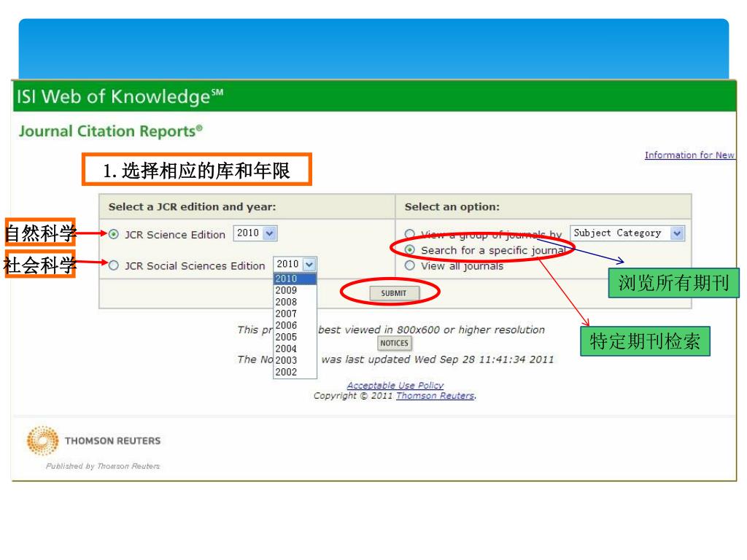Select the JCR Science Edition radio button
Viewport: 747px width, 560px height.
tap(113, 234)
